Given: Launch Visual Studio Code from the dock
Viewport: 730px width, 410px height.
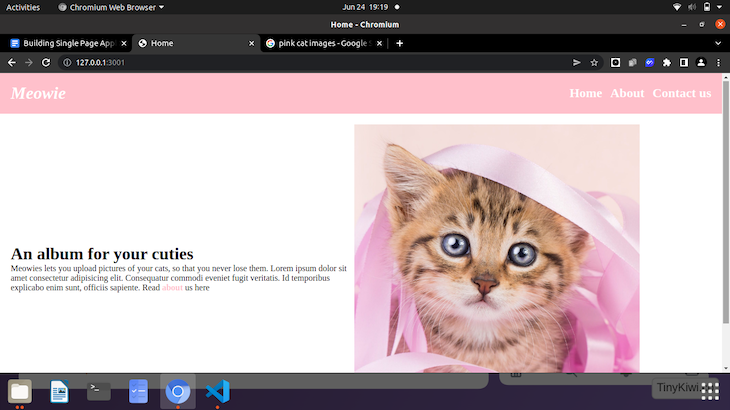Looking at the screenshot, I should click(217, 391).
